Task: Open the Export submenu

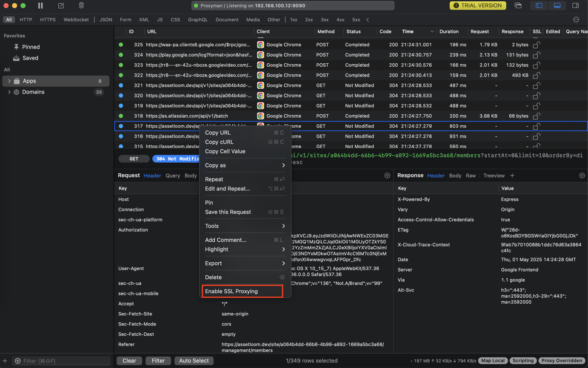Action: [245, 263]
